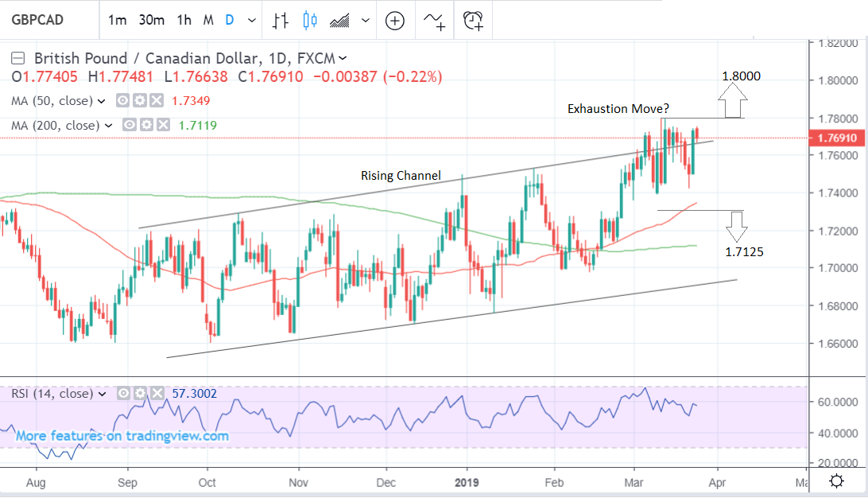The height and width of the screenshot is (498, 868).
Task: Open MA 50 settings gear
Action: pyautogui.click(x=139, y=101)
